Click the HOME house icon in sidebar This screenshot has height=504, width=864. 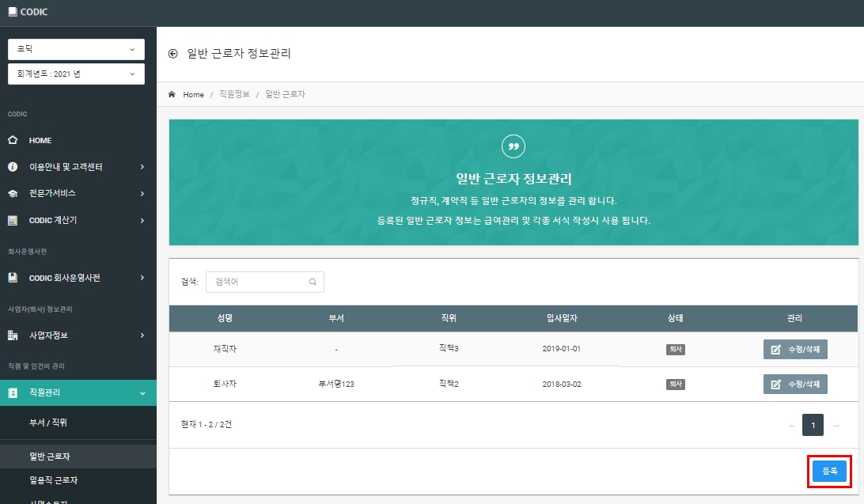click(x=13, y=140)
